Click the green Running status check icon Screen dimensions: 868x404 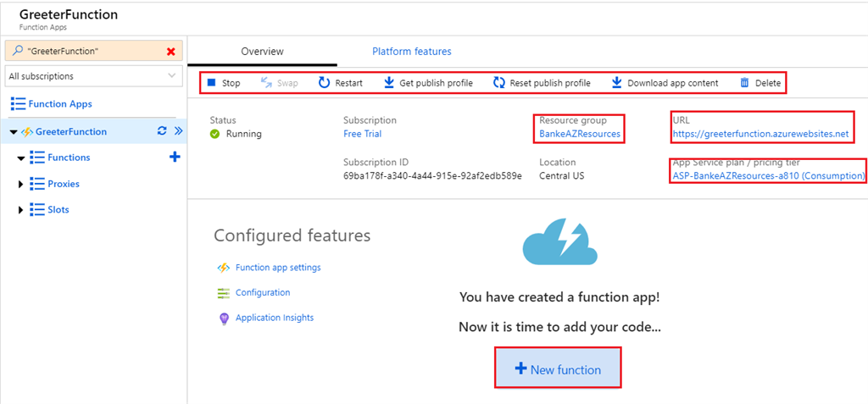tap(214, 133)
